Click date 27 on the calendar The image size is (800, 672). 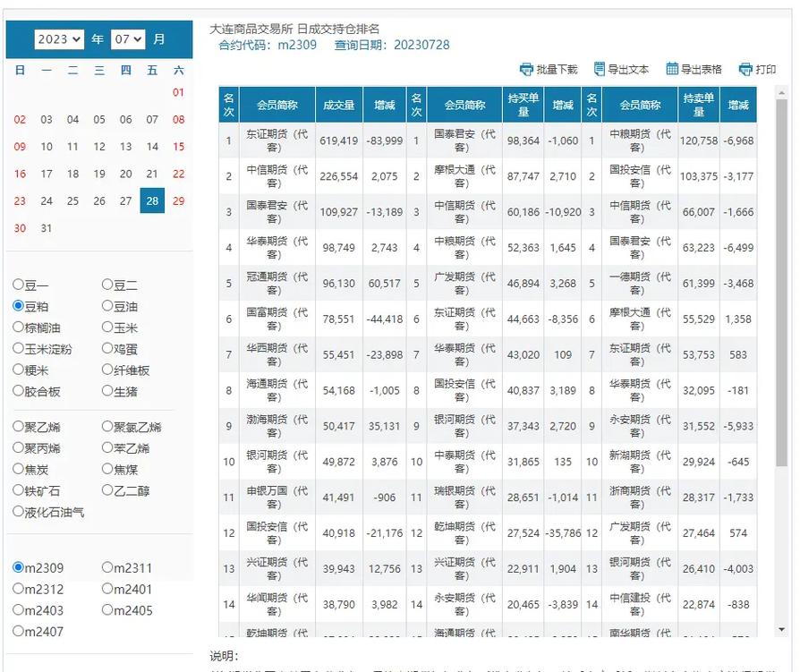125,201
